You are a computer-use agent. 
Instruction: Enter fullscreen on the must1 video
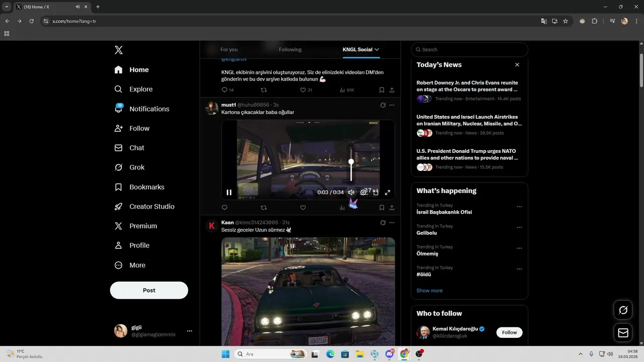pyautogui.click(x=387, y=192)
